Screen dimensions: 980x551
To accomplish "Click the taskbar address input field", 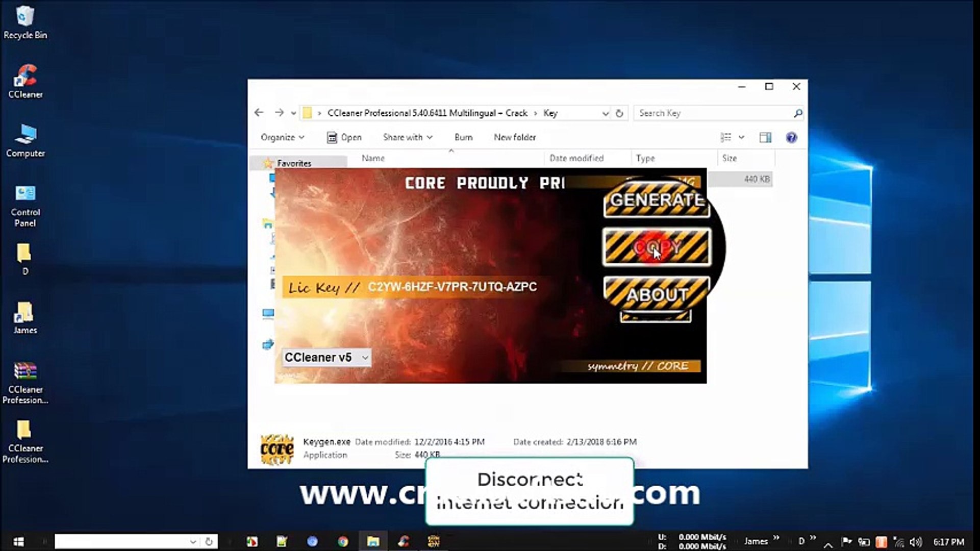I will coord(121,541).
